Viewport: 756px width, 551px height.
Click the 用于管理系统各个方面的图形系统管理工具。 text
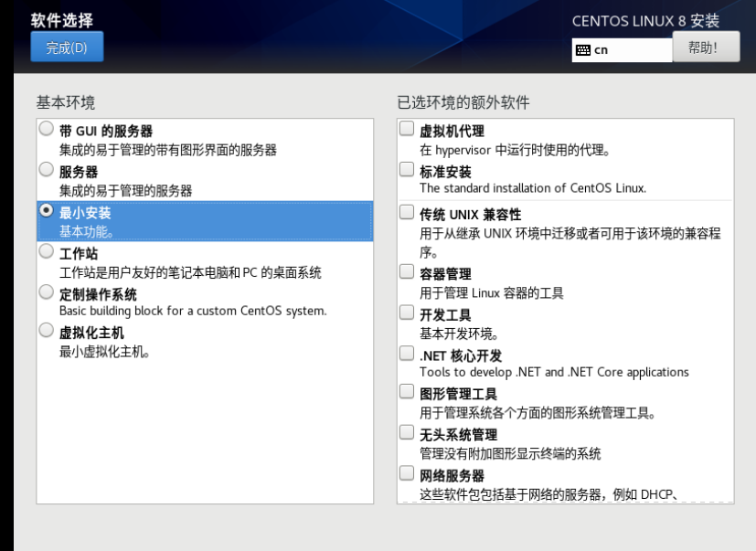(x=538, y=413)
